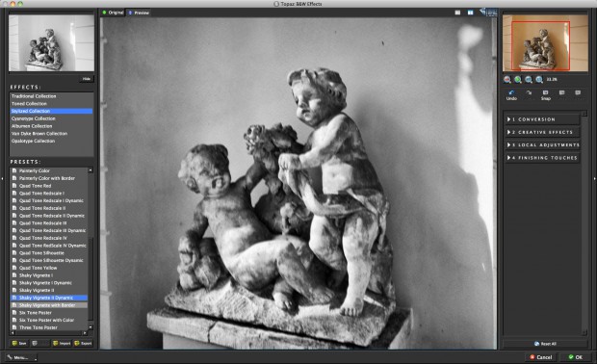Collapse right panel using edge arrow
Image resolution: width=597 pixels, height=364 pixels.
[595, 178]
